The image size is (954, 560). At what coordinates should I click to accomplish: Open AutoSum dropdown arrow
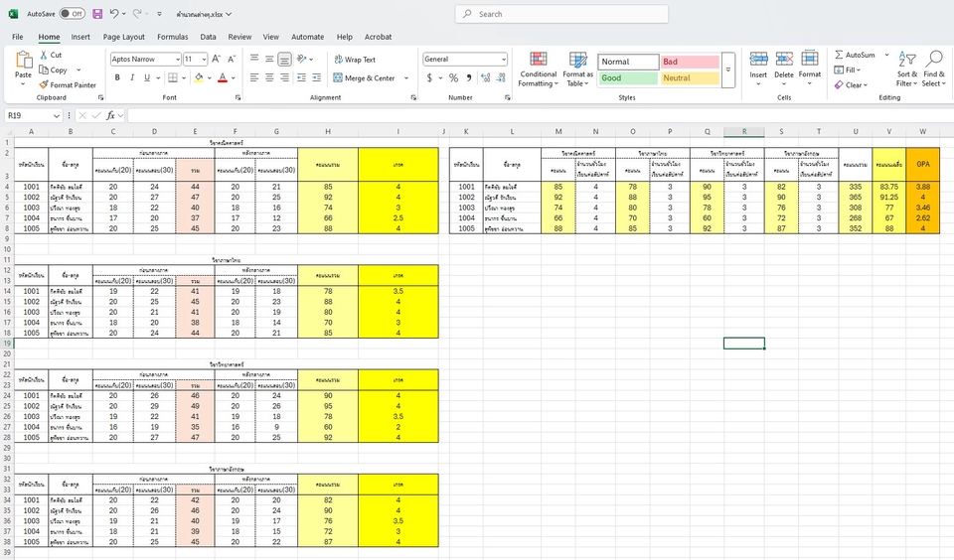pyautogui.click(x=886, y=55)
